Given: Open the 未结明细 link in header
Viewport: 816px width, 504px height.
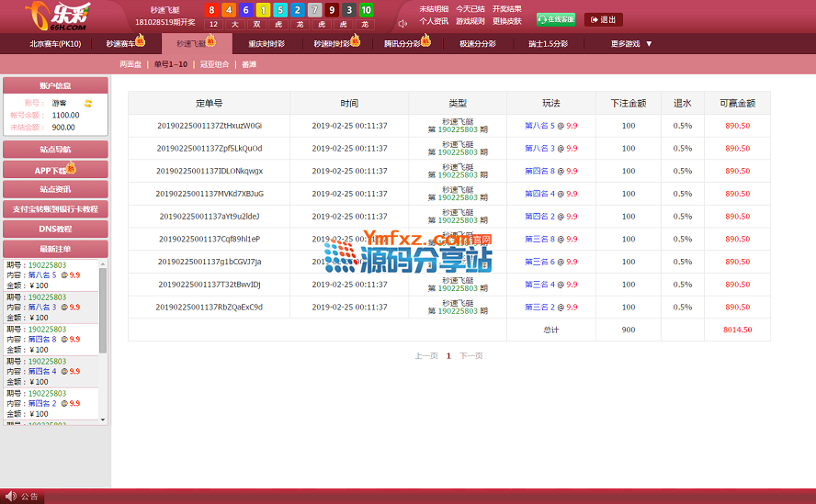Looking at the screenshot, I should click(434, 8).
